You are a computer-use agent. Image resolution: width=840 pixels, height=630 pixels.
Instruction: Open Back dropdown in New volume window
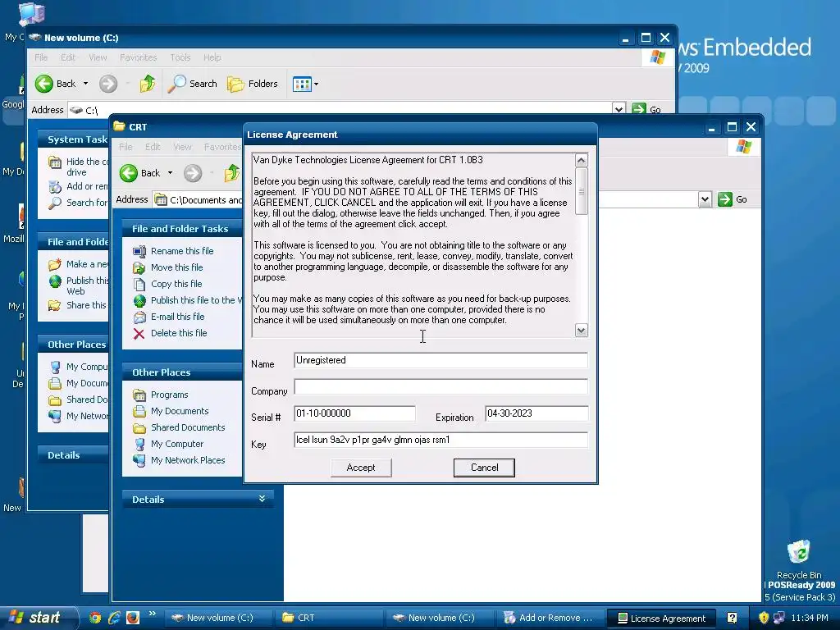(x=85, y=84)
